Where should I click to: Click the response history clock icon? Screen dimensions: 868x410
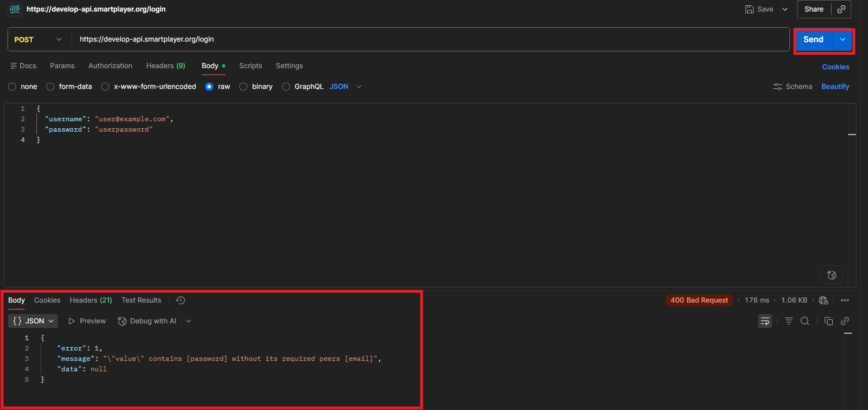coord(180,300)
